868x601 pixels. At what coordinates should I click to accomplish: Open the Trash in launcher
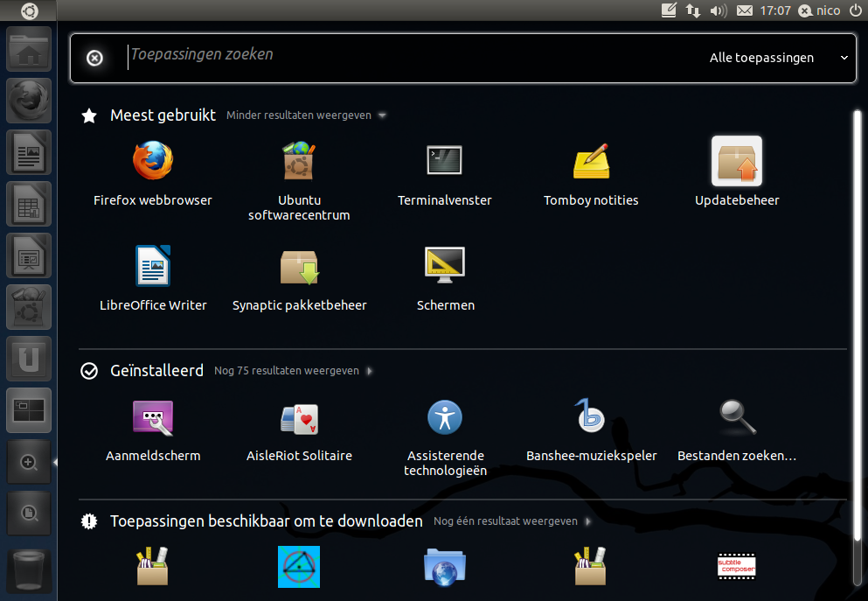coord(29,571)
